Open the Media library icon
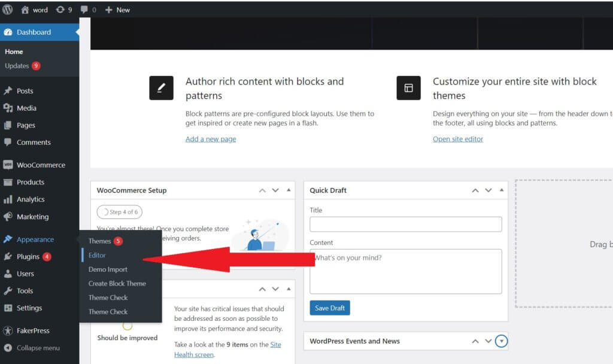613x364 pixels. pyautogui.click(x=8, y=108)
